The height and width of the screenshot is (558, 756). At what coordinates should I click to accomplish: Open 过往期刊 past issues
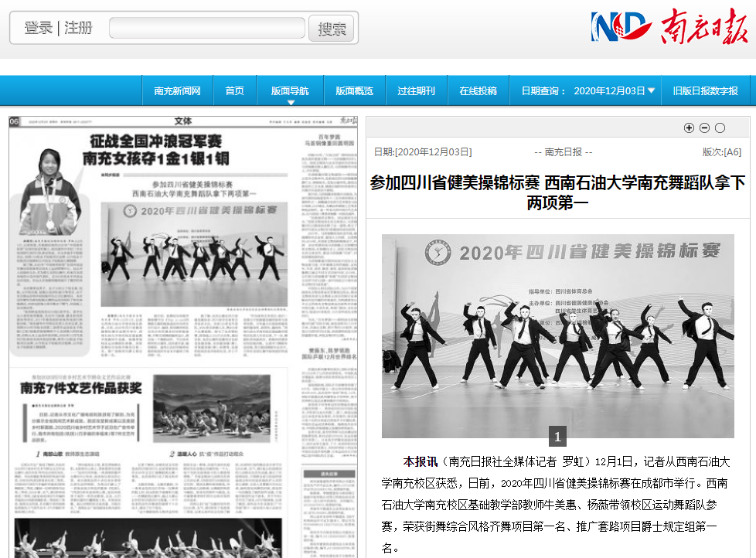[416, 90]
